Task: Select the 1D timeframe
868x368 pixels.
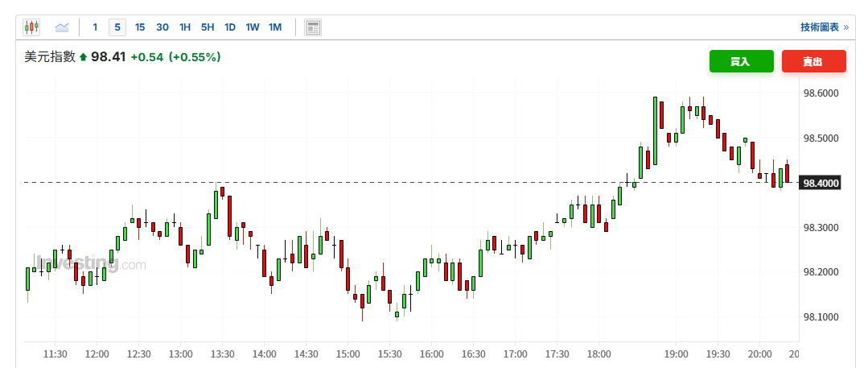Action: click(x=230, y=27)
